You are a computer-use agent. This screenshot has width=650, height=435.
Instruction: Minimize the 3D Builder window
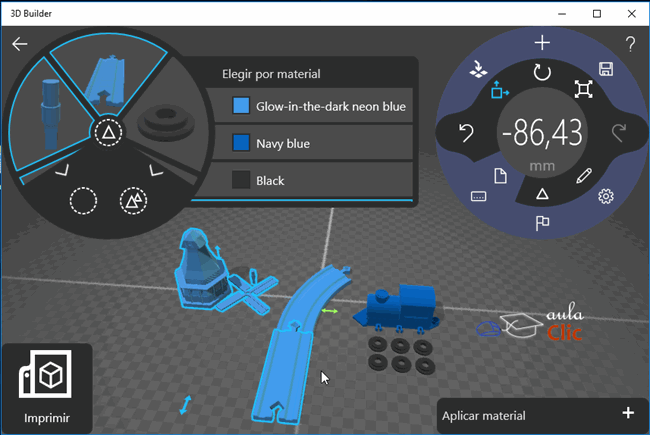click(x=562, y=14)
